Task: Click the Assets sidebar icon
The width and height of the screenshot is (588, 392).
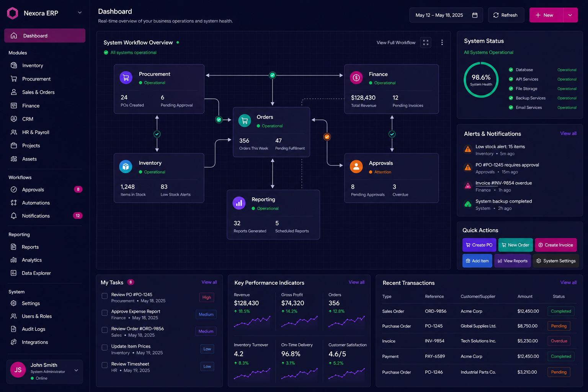Action: pos(14,159)
